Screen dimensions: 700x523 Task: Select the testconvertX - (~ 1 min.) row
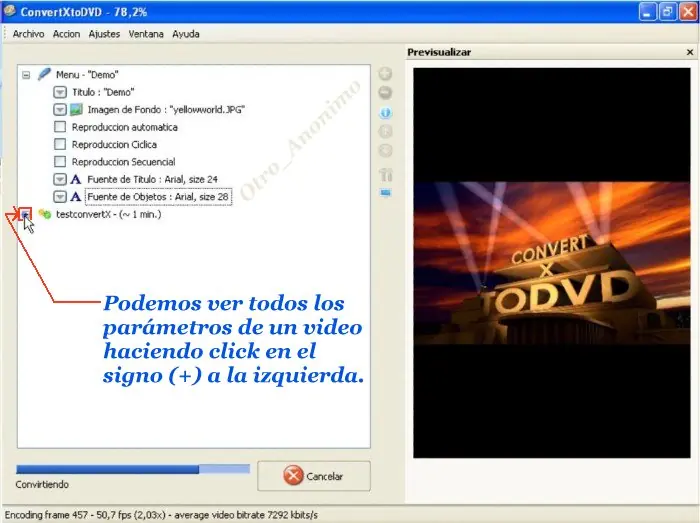[108, 214]
